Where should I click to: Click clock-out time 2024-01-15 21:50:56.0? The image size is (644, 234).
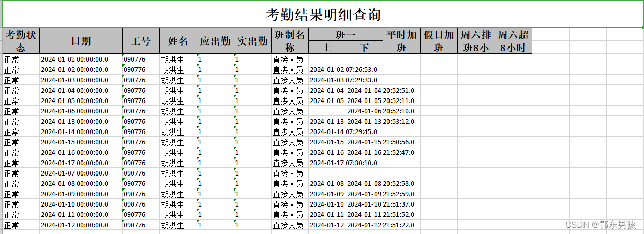[x=381, y=142]
